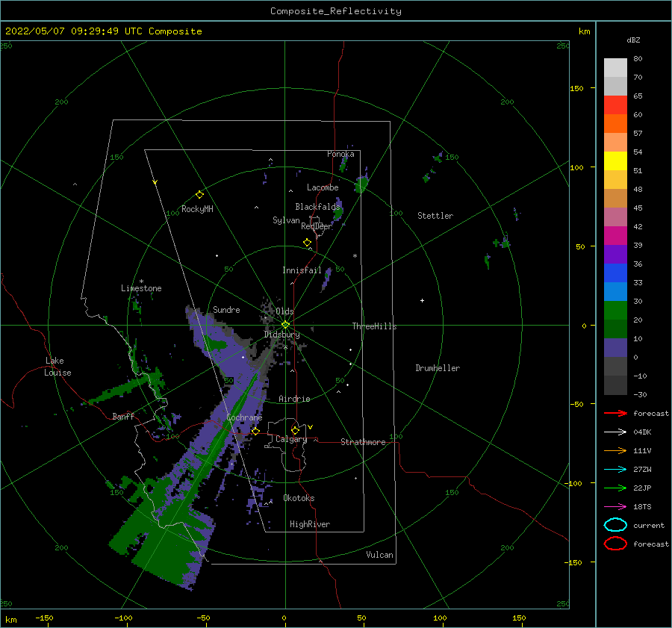This screenshot has width=672, height=628.
Task: Select the Drumheller label
Action: [x=438, y=368]
